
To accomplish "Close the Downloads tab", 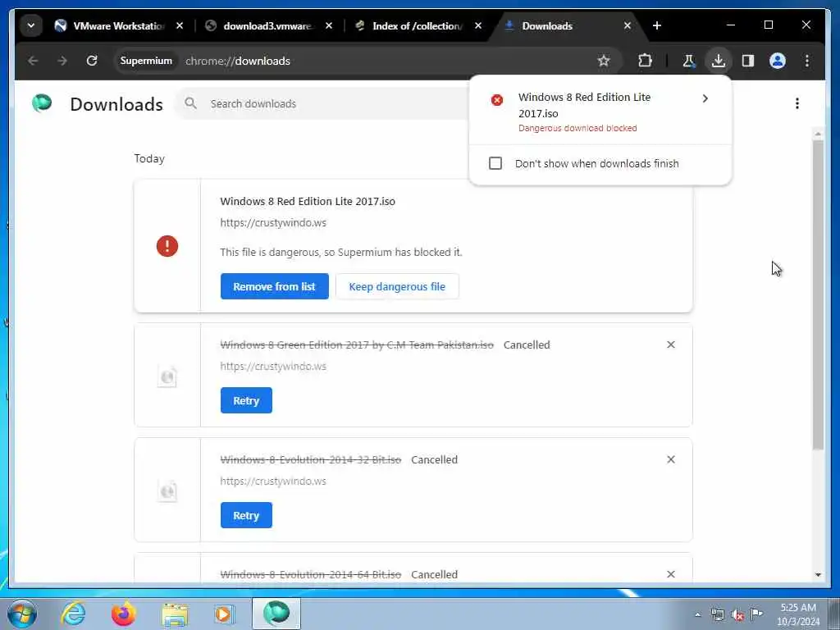I will (x=628, y=25).
